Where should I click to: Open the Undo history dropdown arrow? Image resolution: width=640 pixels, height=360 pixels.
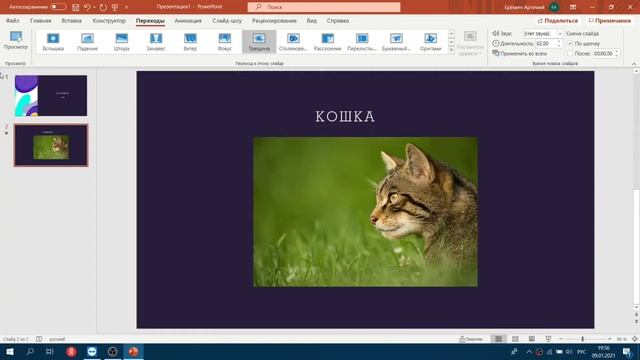click(94, 7)
